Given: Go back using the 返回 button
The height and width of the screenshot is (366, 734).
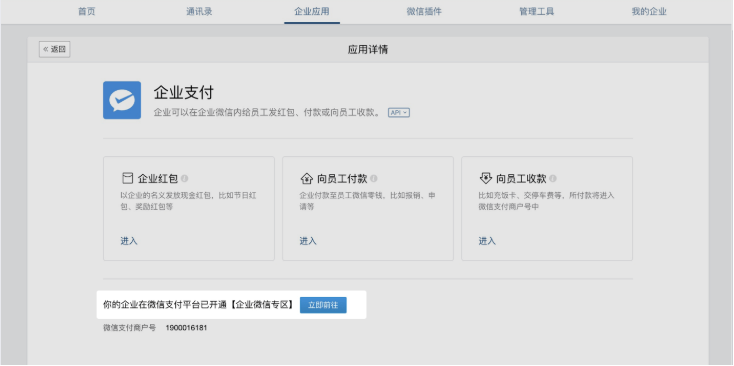Looking at the screenshot, I should coord(55,49).
